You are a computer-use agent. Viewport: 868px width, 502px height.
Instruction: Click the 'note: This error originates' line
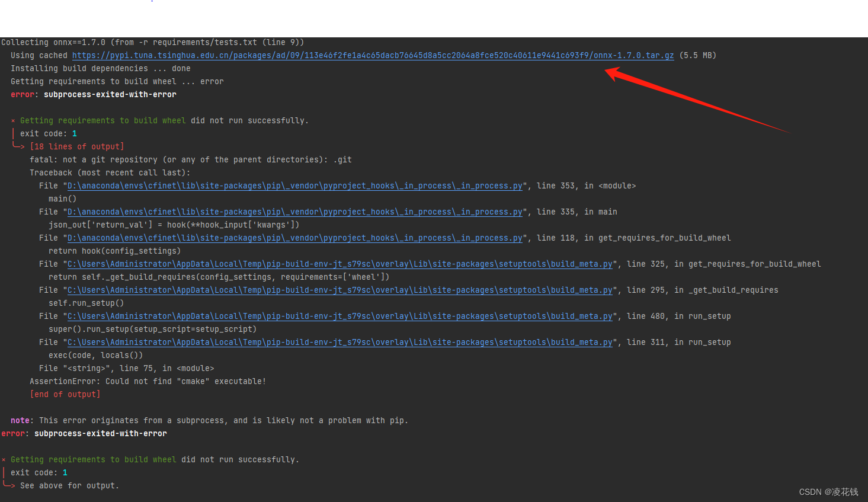pos(210,420)
